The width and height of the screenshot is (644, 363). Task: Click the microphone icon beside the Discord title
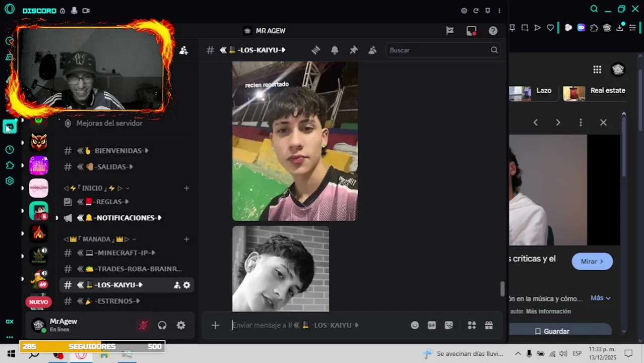coord(74,11)
